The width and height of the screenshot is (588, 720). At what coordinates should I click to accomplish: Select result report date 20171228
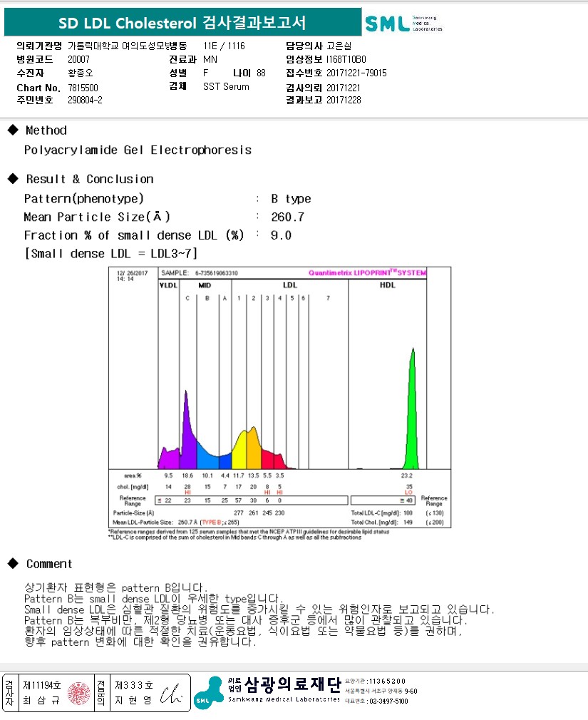(x=344, y=100)
